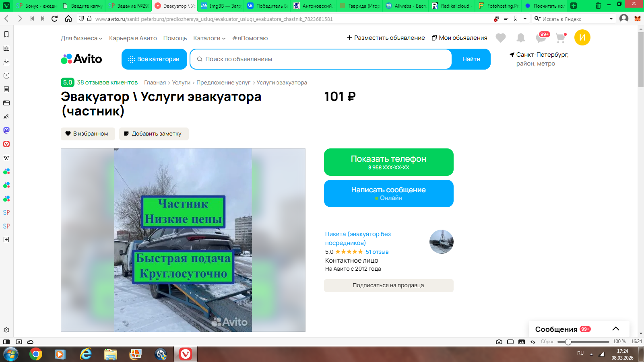This screenshot has height=362, width=644.
Task: Open the tow truck listing photo
Action: [183, 240]
